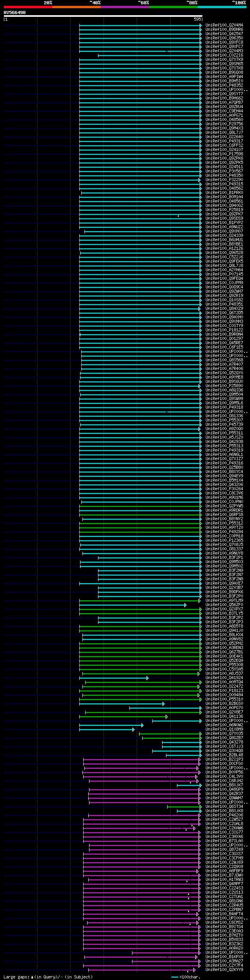Click hit label UniRef100_Q41924
The height and width of the screenshot is (980, 250).
pyautogui.click(x=224, y=678)
